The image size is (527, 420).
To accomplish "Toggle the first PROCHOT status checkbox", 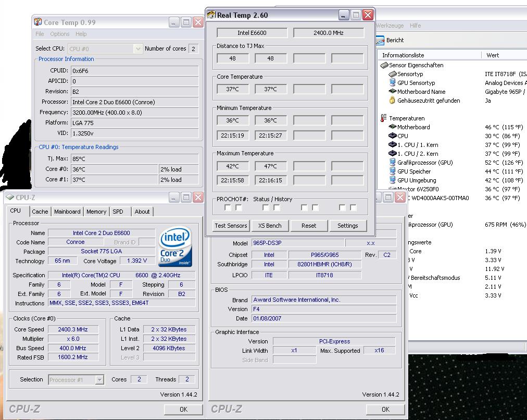I will click(228, 207).
